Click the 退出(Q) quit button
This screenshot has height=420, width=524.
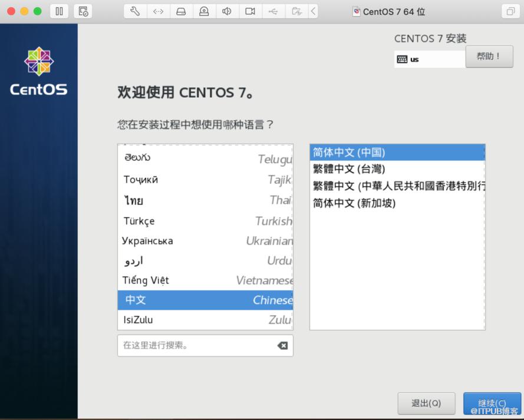[x=426, y=404]
